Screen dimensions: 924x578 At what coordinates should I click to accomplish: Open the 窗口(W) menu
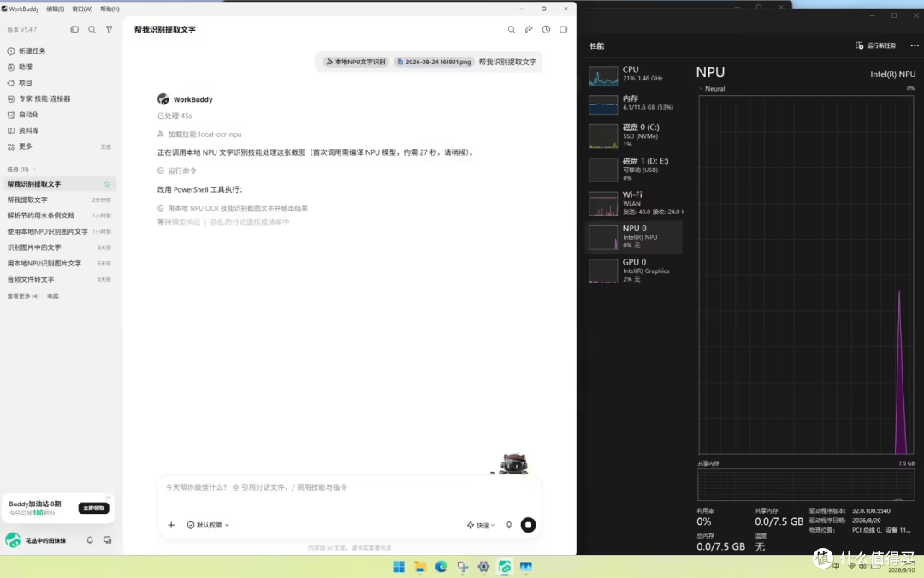point(82,9)
